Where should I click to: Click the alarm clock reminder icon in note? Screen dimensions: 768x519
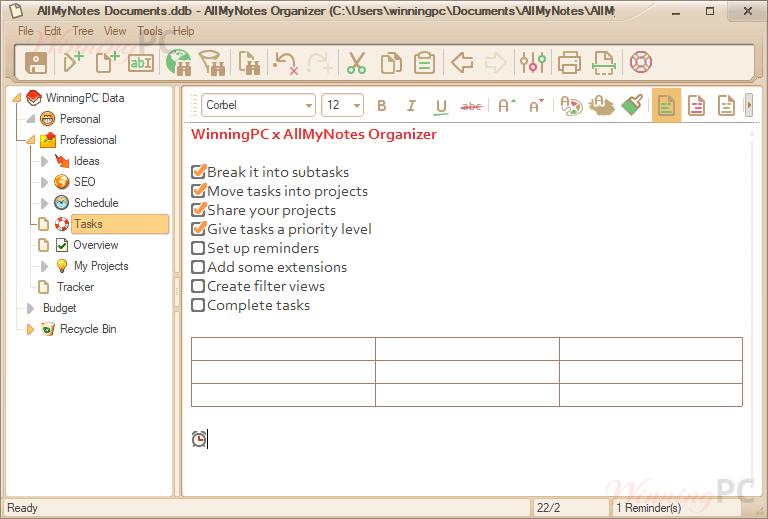(199, 439)
